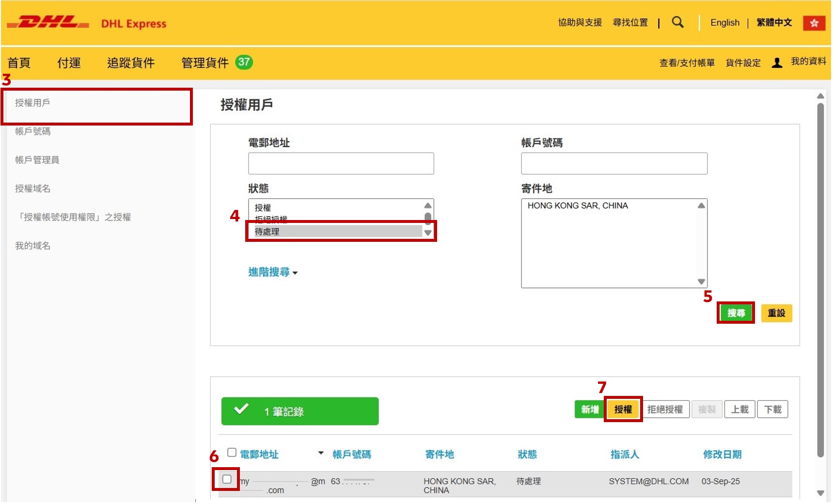Click the yellow 授權 authorize button

pyautogui.click(x=623, y=409)
